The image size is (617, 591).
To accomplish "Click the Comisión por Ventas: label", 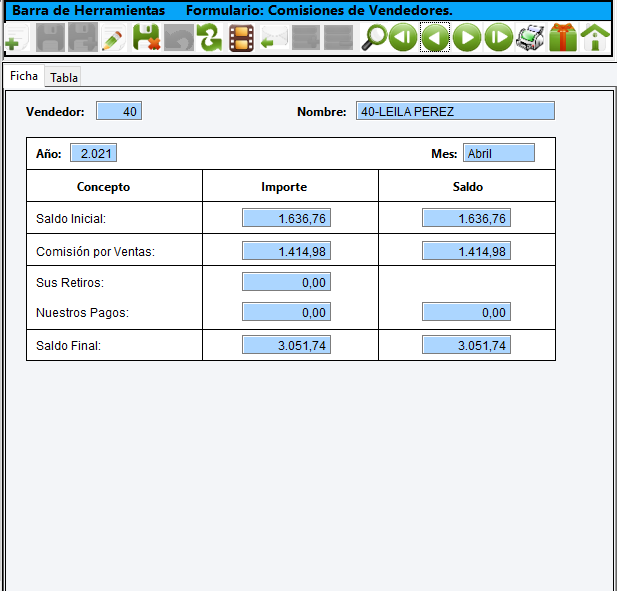I will coord(95,252).
